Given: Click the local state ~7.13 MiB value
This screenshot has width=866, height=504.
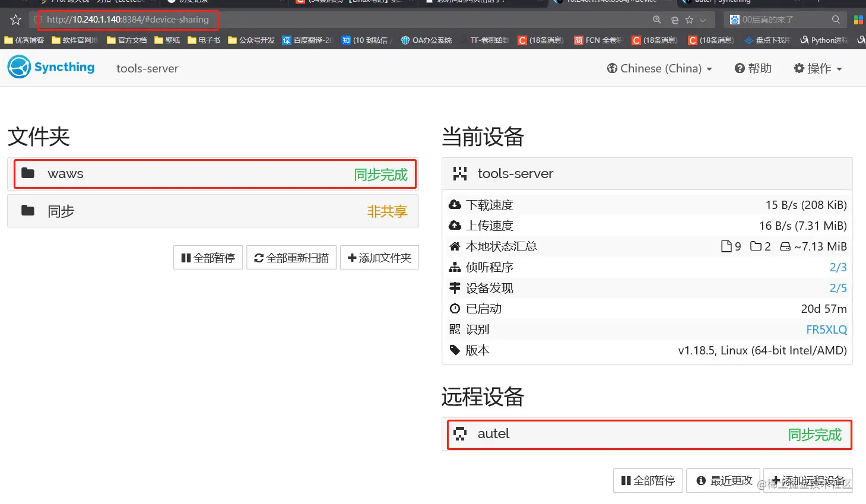Looking at the screenshot, I should [x=813, y=246].
